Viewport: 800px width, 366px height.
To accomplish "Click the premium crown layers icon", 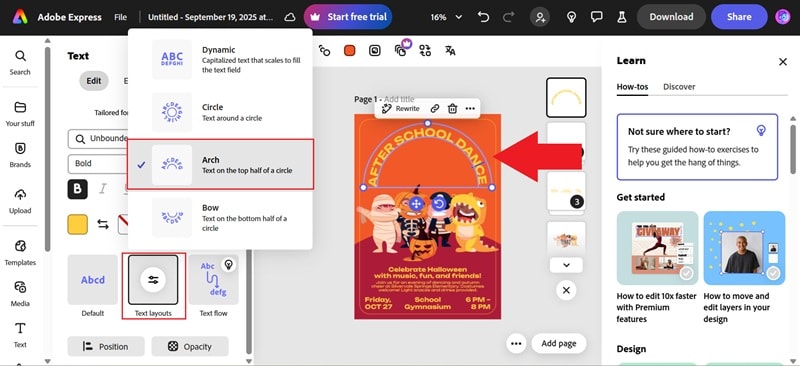I will click(402, 49).
